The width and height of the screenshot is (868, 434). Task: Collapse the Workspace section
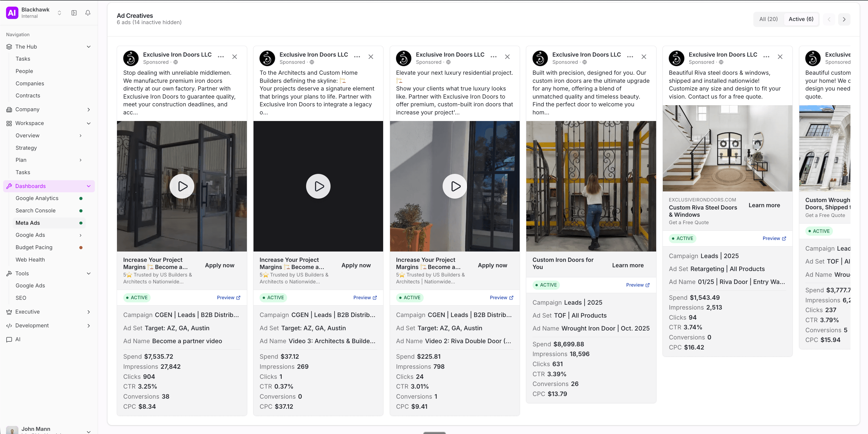89,123
